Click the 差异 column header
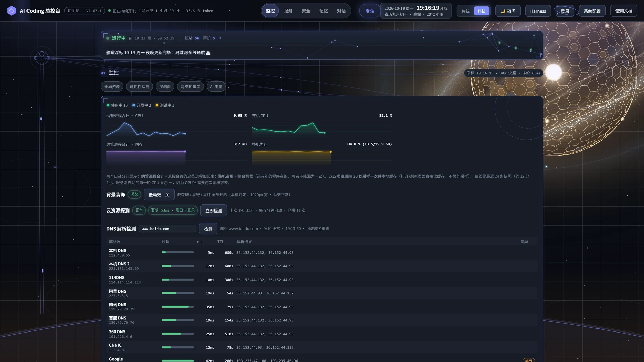Viewport: 644px width, 362px height. pos(524,242)
